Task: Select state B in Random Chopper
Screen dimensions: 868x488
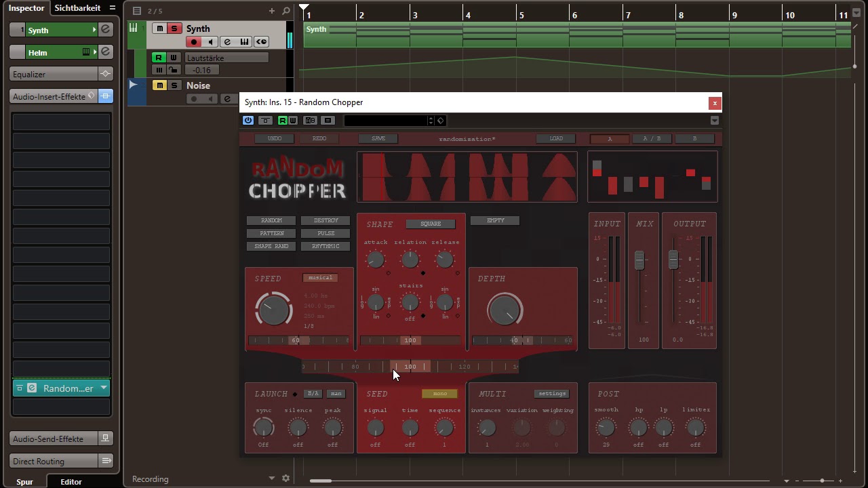Action: 694,139
